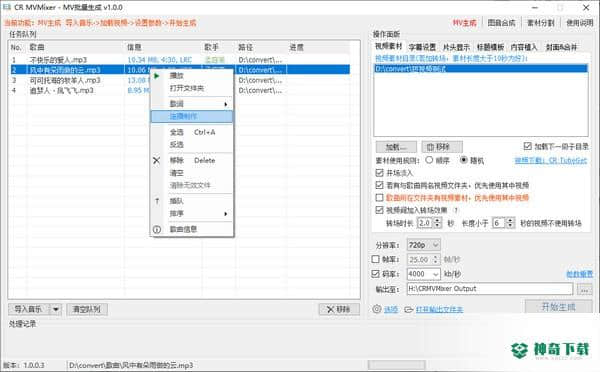The image size is (600, 372).
Task: Toggle the 开场淡入 checkbox
Action: pyautogui.click(x=379, y=173)
